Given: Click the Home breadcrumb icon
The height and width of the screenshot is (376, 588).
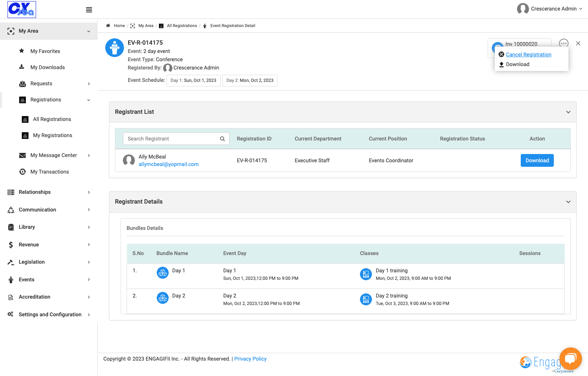Looking at the screenshot, I should [x=108, y=26].
